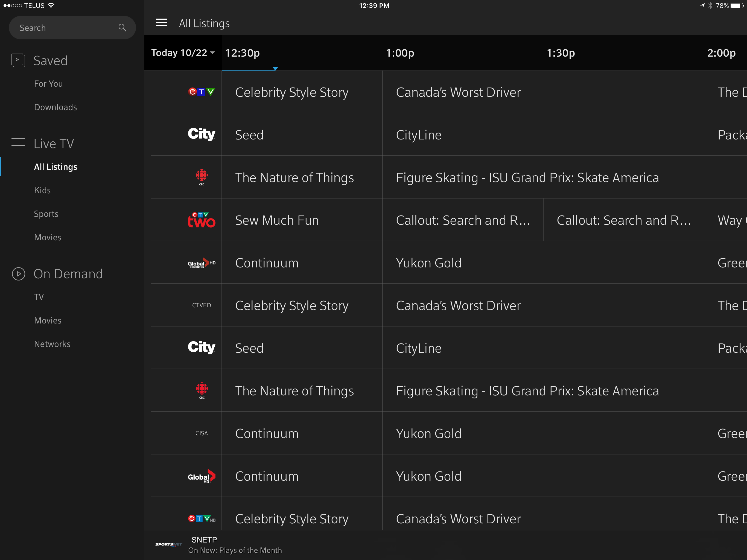The image size is (747, 560).
Task: Click the On Demand play icon
Action: click(x=19, y=274)
